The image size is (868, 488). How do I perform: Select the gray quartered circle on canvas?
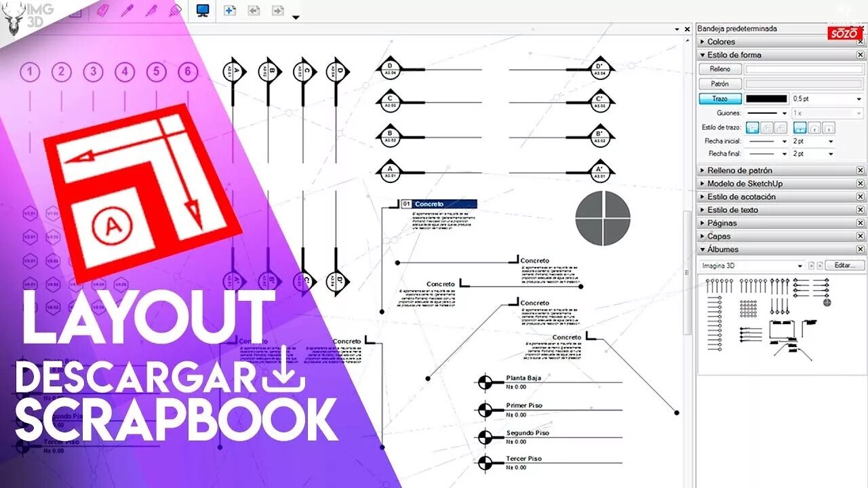click(603, 218)
